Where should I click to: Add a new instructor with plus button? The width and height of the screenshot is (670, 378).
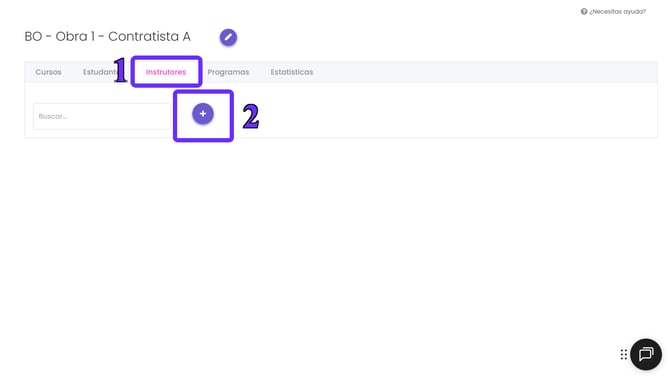pos(203,114)
